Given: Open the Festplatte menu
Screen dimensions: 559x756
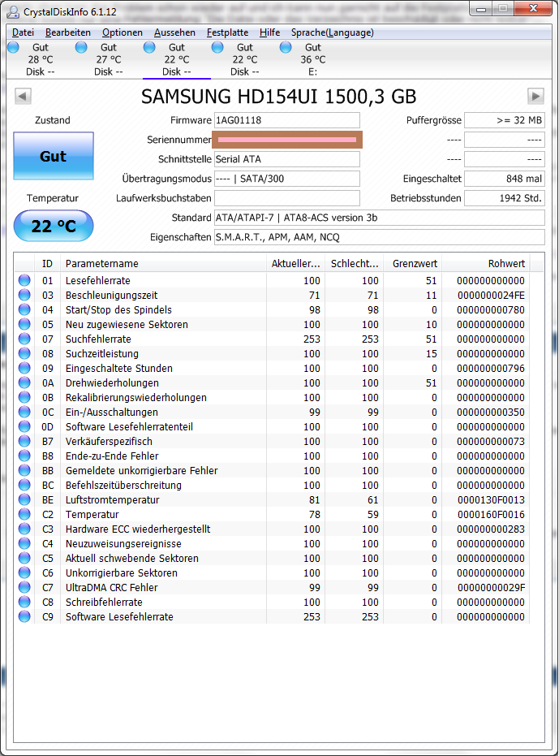Looking at the screenshot, I should [x=227, y=32].
